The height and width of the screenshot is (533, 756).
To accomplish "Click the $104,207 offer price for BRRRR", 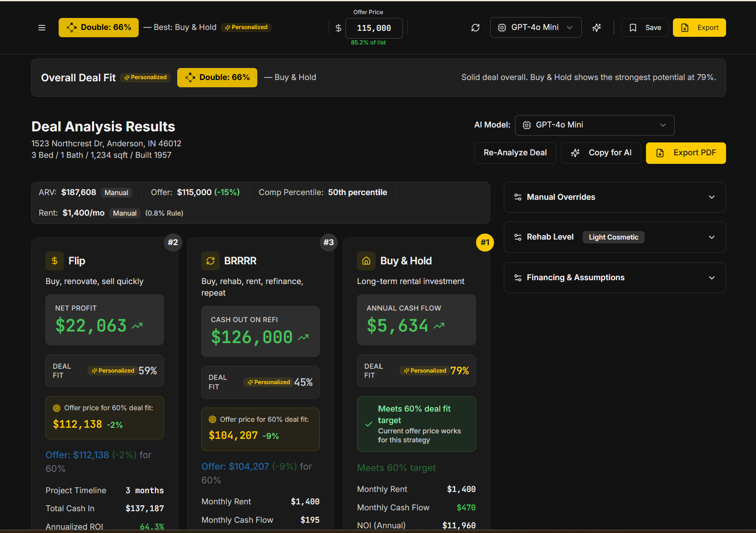I will (233, 435).
